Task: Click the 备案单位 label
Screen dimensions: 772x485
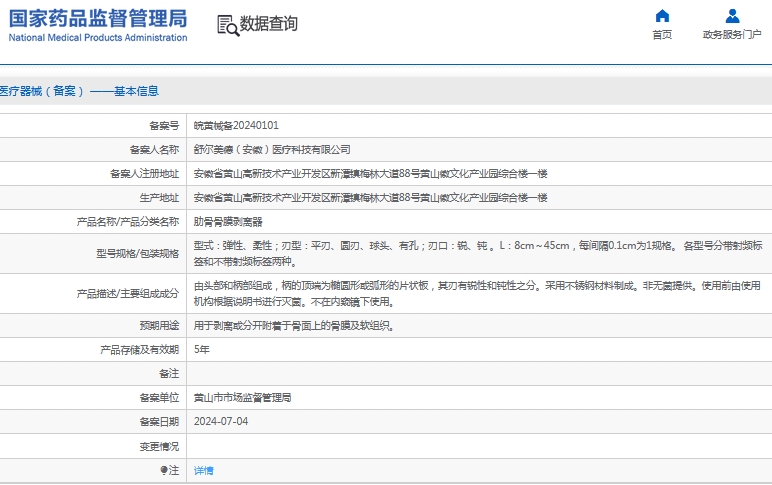Action: click(x=159, y=398)
